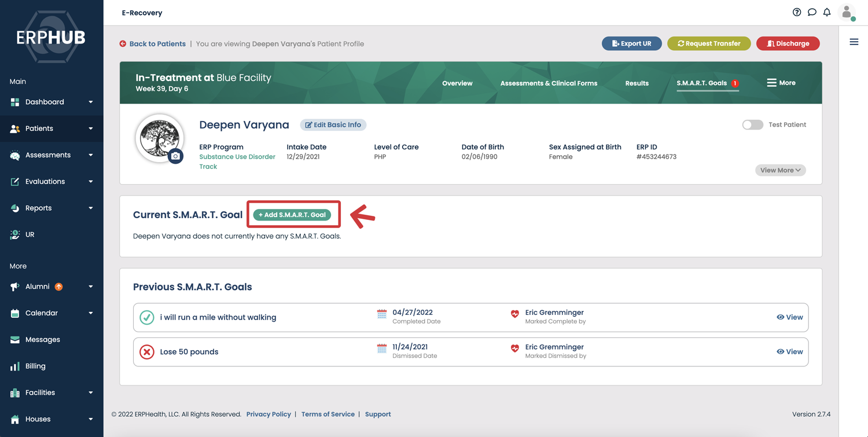
Task: Click the camera icon on profile photo
Action: pyautogui.click(x=175, y=156)
